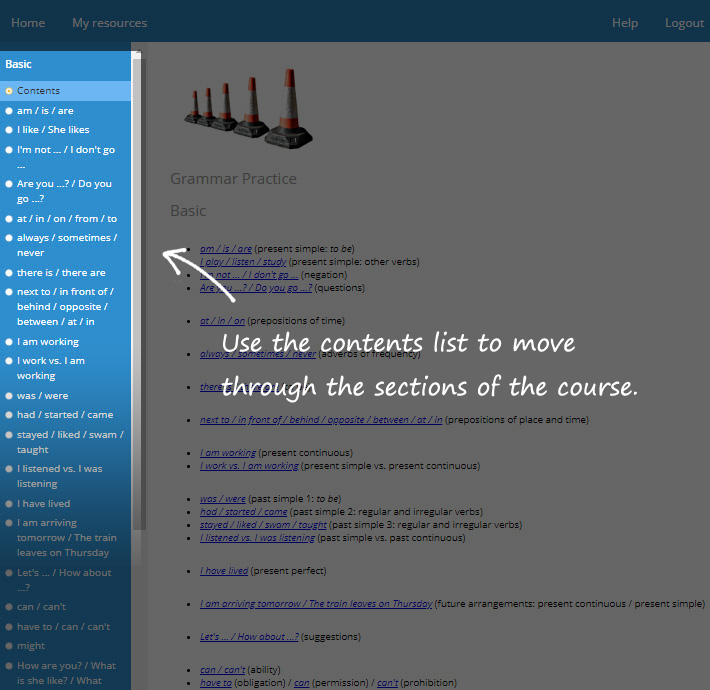
Task: Open 'can / can't' ability link in contents
Action: click(x=224, y=669)
